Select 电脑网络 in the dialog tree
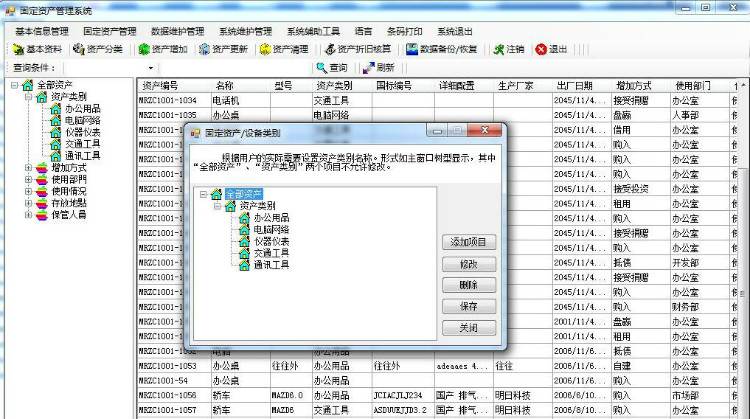Image resolution: width=750 pixels, height=419 pixels. 271,230
